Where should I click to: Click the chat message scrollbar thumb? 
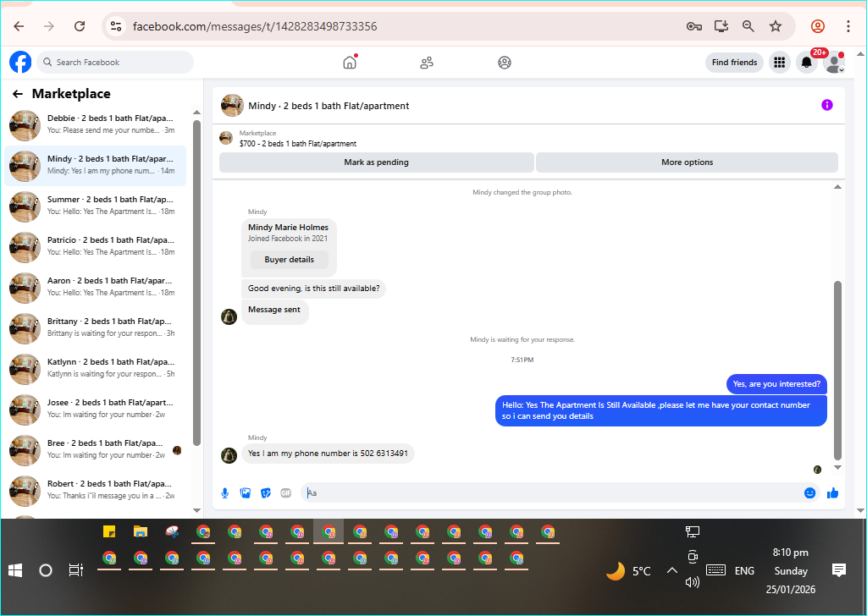point(837,370)
